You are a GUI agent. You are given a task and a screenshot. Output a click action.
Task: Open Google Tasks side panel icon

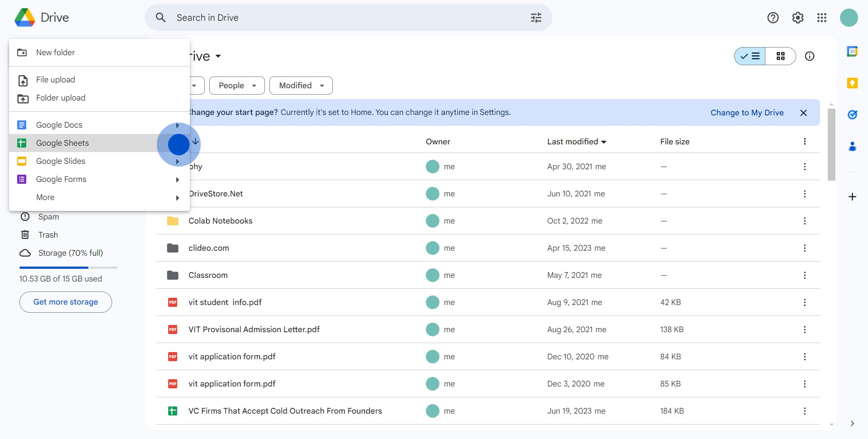point(852,115)
